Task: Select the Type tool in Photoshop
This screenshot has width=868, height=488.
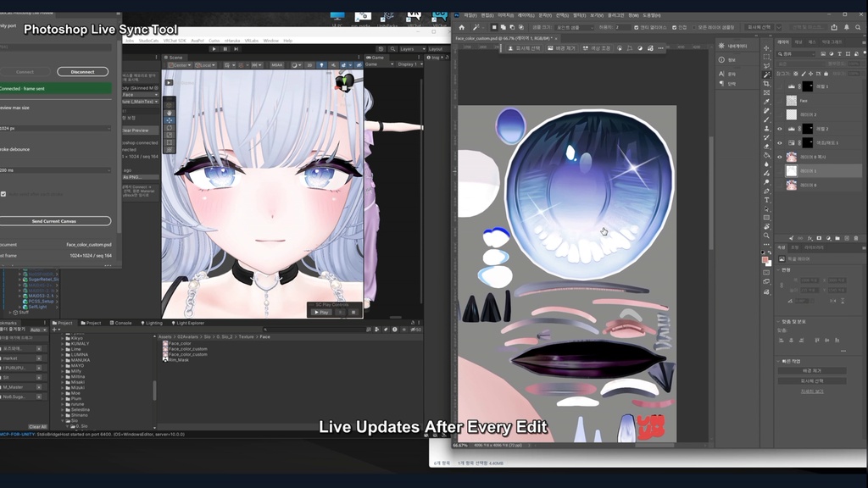Action: tap(766, 200)
